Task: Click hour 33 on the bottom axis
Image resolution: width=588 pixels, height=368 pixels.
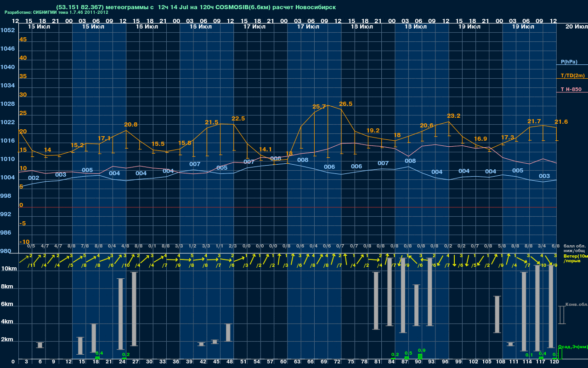Action: [162, 362]
